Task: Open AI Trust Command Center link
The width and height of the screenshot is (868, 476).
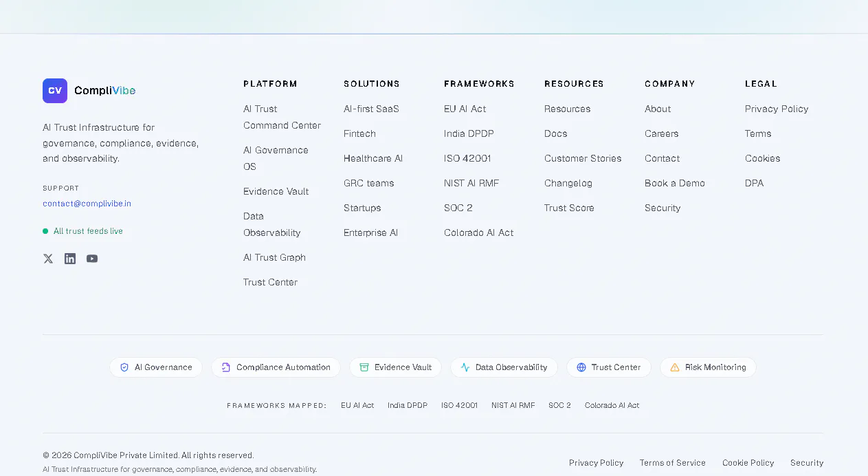Action: tap(282, 117)
